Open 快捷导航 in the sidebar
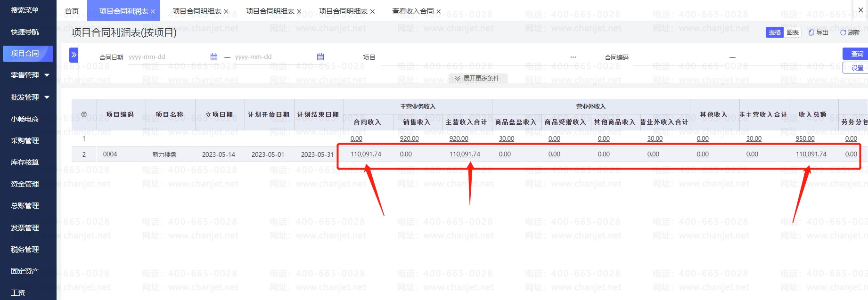868x300 pixels. tap(25, 32)
